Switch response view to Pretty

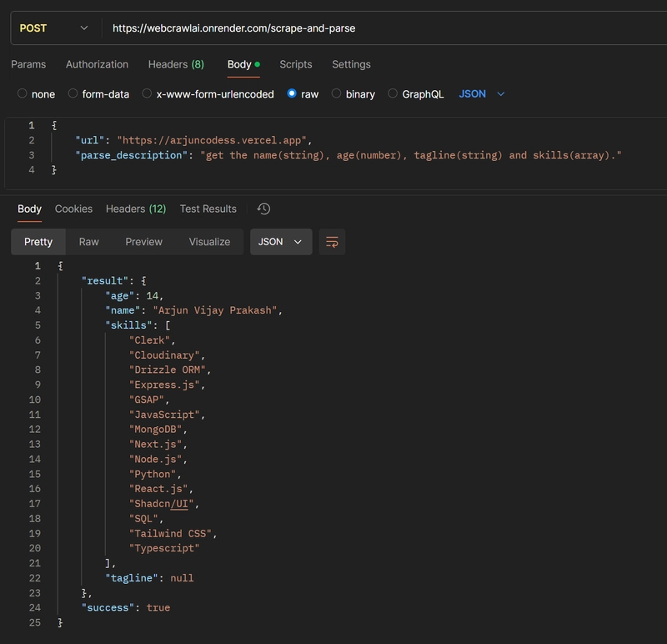coord(38,242)
